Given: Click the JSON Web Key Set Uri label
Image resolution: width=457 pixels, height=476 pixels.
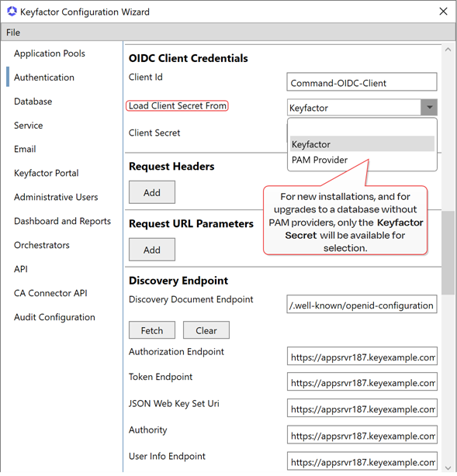Looking at the screenshot, I should 174,403.
